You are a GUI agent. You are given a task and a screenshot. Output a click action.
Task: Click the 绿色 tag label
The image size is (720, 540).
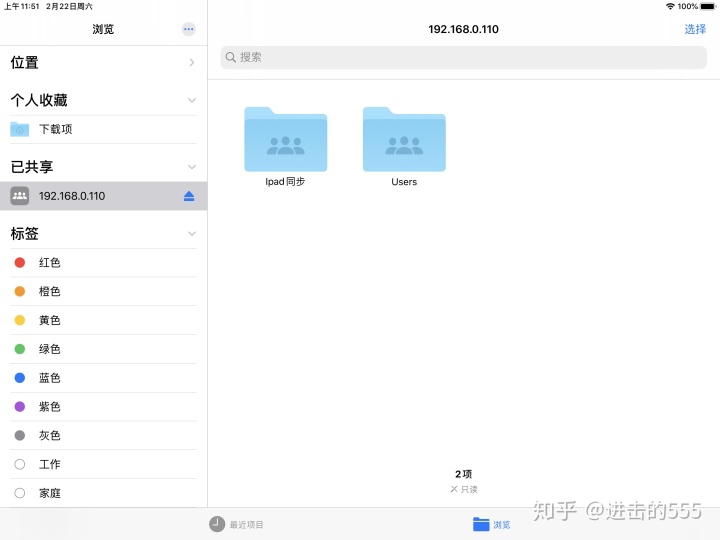click(50, 349)
